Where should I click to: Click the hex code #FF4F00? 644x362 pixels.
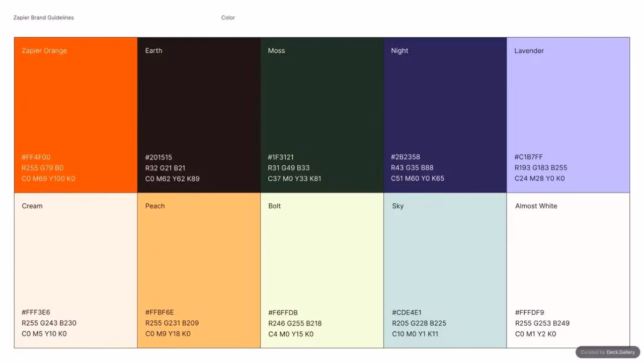[36, 157]
